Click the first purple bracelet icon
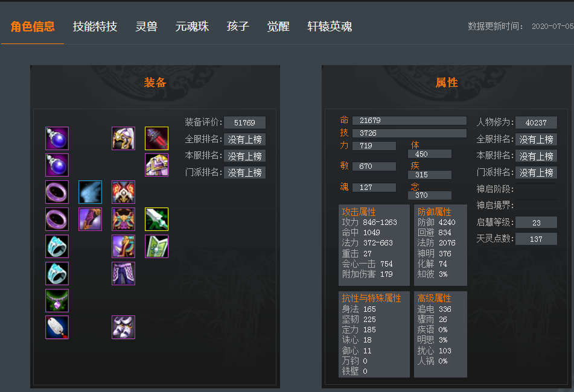Screen dimensions: 574x392 [x=57, y=192]
